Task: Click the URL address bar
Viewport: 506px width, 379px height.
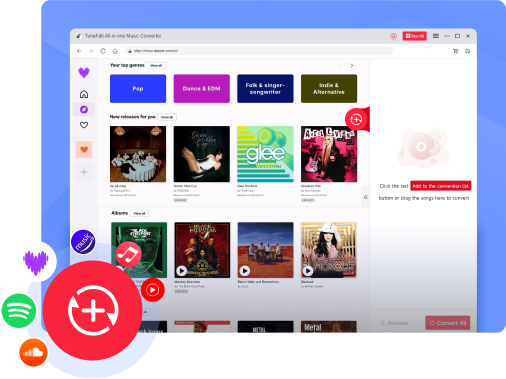Action: 259,51
